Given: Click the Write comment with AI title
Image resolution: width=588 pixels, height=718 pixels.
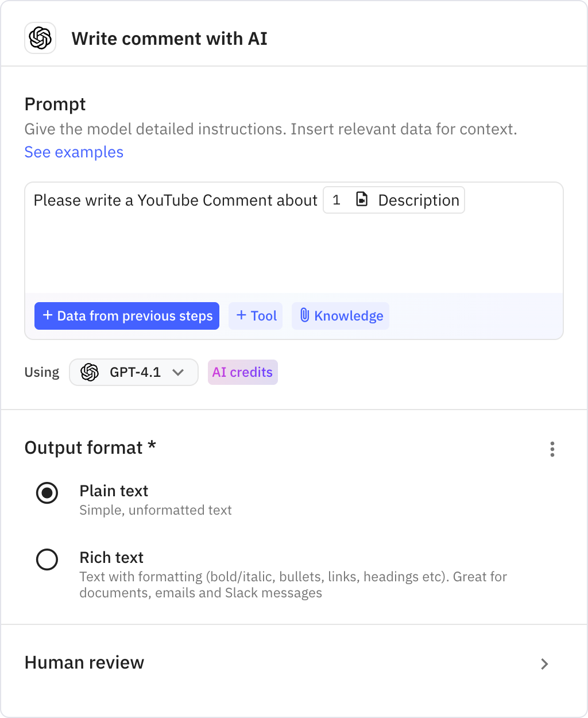Looking at the screenshot, I should pos(169,38).
